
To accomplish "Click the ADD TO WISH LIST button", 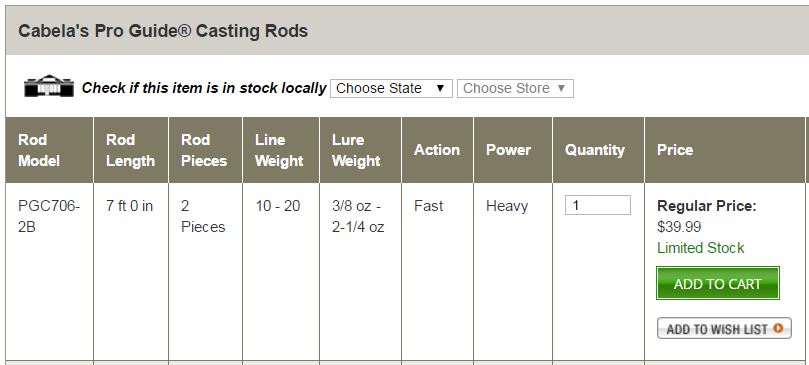I will click(724, 328).
